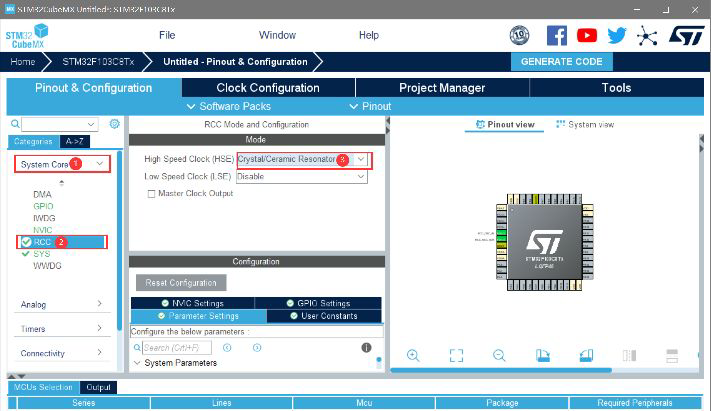Viewport: 711px width, 411px height.
Task: Open the File menu
Action: click(167, 35)
